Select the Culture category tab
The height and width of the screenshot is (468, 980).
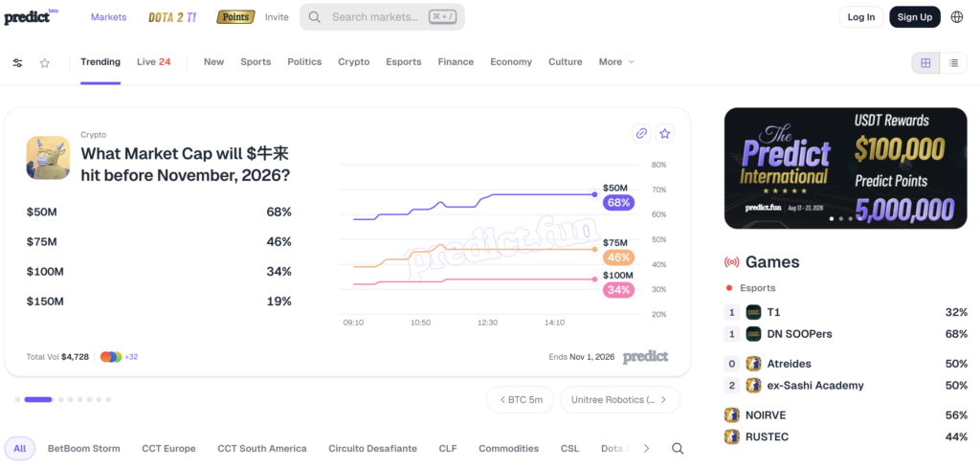pyautogui.click(x=566, y=62)
